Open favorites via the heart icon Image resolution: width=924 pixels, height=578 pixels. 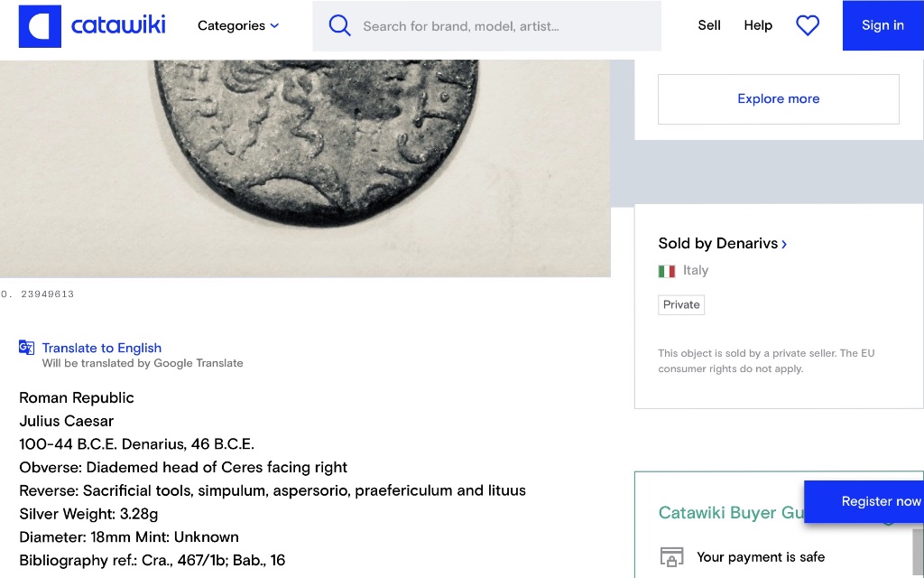click(808, 26)
